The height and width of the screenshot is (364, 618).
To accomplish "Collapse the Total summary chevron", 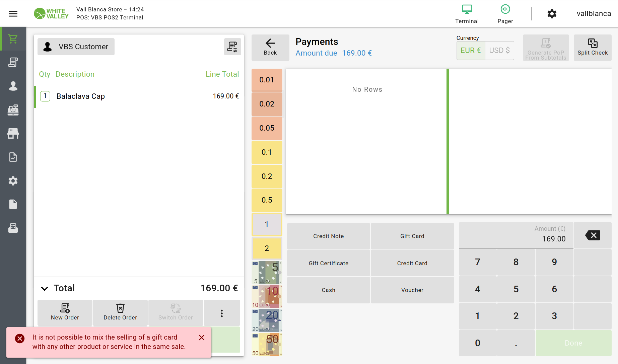I will [45, 288].
